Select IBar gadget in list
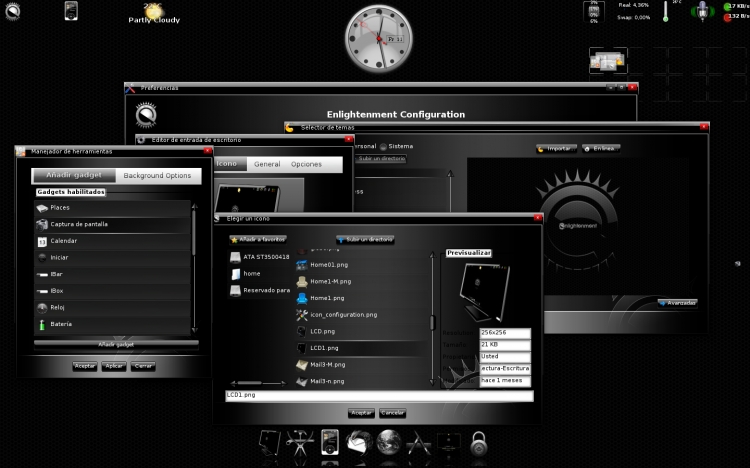Viewport: 750px width, 468px height. coord(112,274)
